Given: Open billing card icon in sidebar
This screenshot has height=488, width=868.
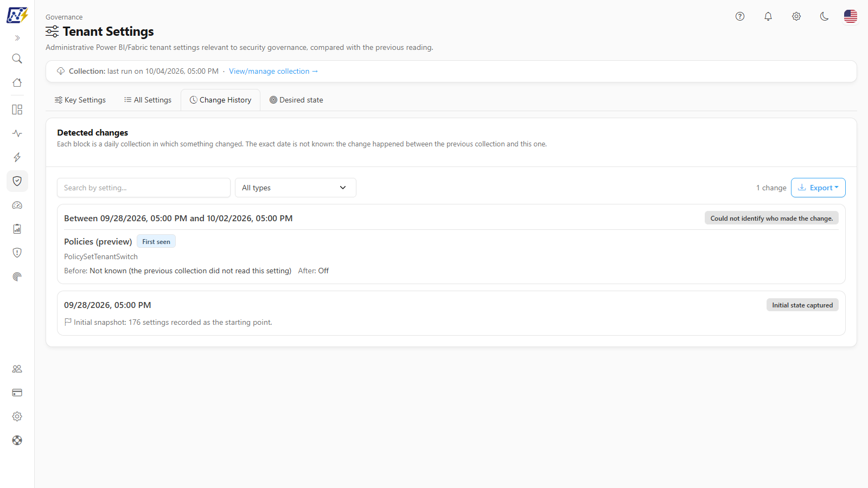Looking at the screenshot, I should [17, 393].
